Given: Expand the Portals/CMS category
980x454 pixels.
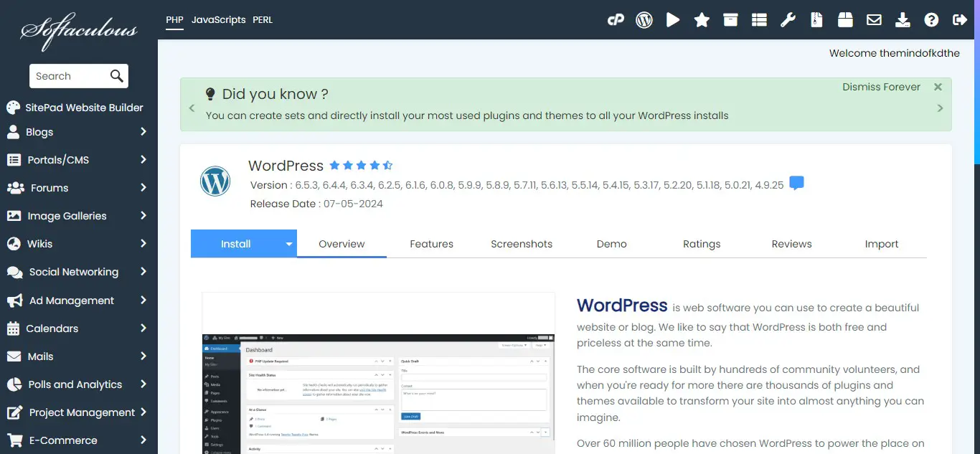Looking at the screenshot, I should pos(143,160).
